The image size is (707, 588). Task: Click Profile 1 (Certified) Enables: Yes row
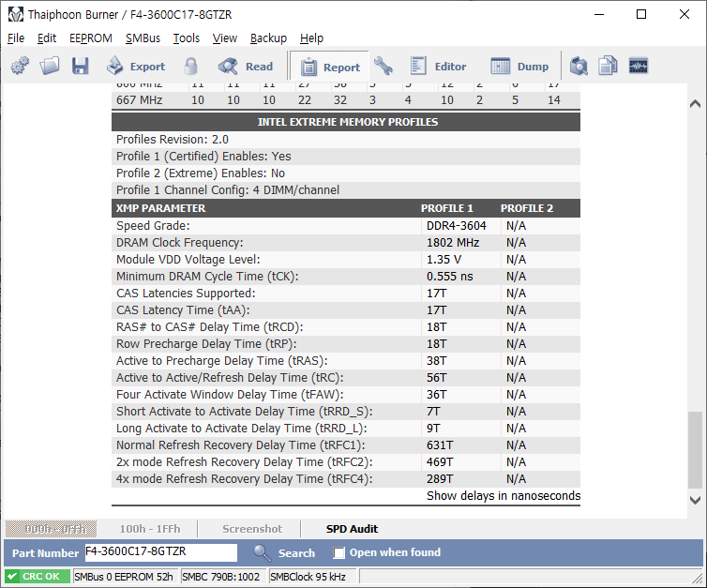[x=346, y=156]
